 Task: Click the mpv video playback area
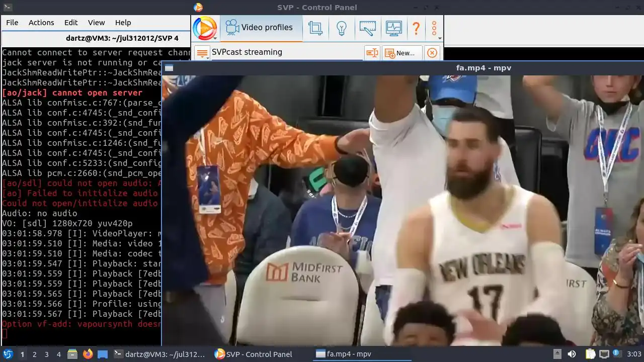coord(403,210)
